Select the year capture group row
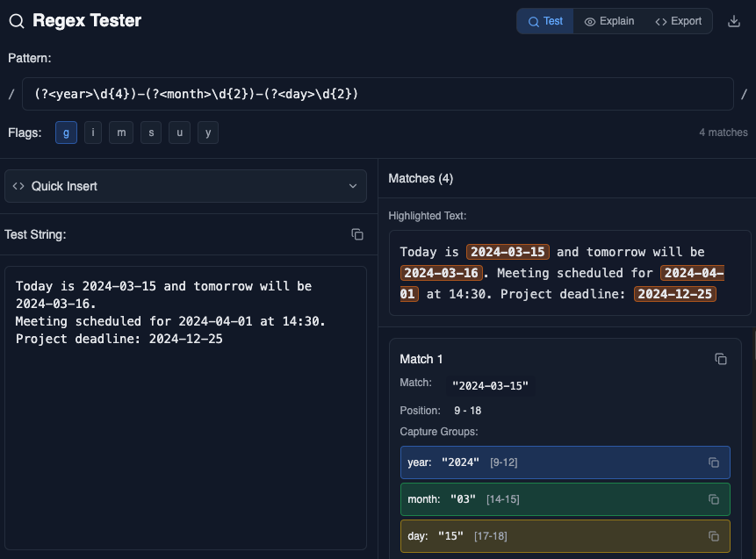 point(565,462)
